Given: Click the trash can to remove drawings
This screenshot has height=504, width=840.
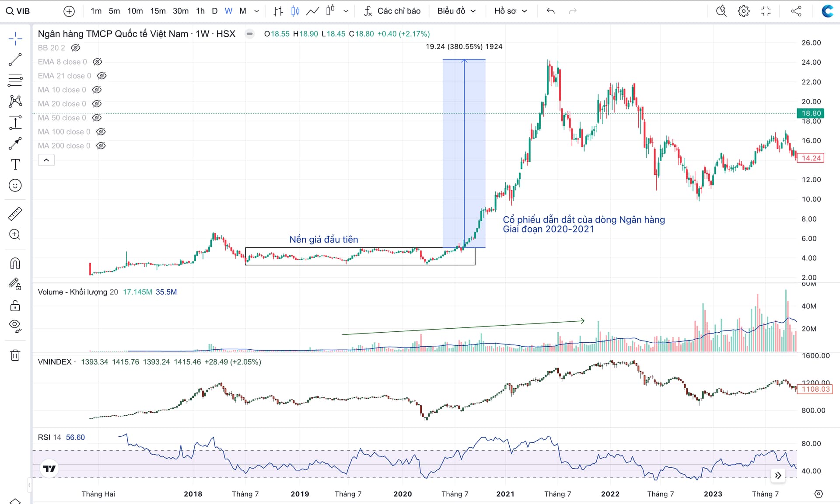Looking at the screenshot, I should point(15,355).
